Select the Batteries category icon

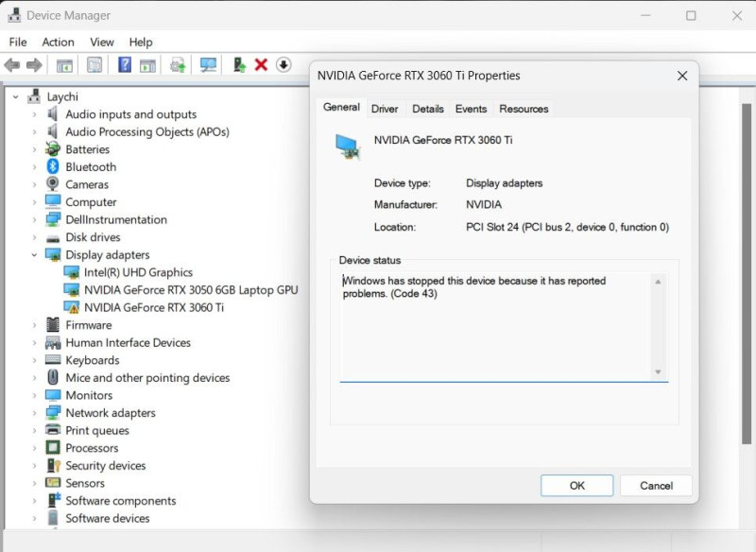click(53, 149)
